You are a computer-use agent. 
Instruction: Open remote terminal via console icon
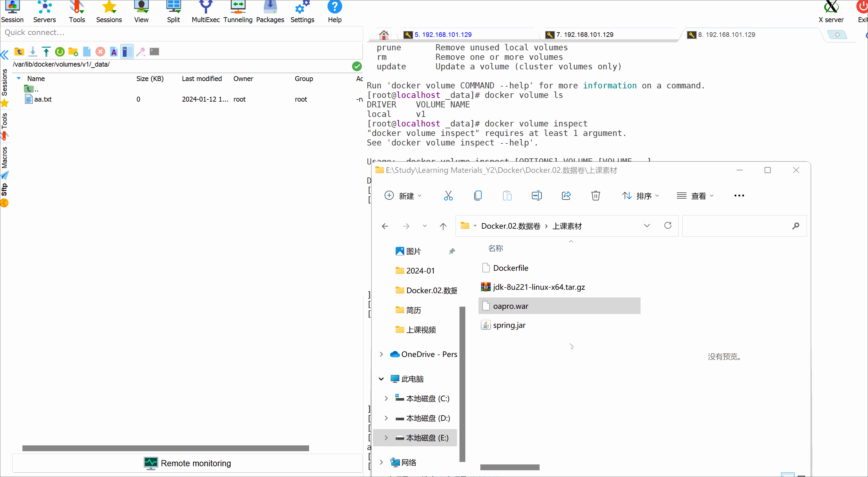pyautogui.click(x=154, y=52)
